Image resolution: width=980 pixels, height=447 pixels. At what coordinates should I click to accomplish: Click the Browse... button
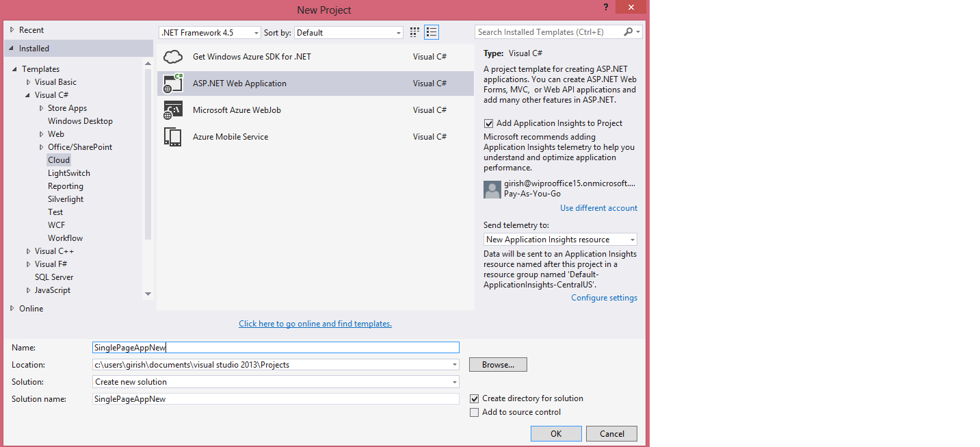(498, 365)
